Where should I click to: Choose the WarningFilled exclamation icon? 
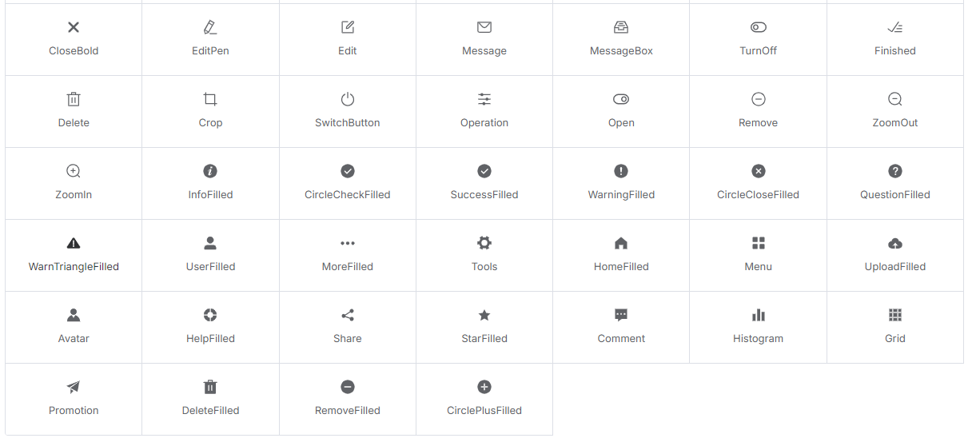[621, 171]
